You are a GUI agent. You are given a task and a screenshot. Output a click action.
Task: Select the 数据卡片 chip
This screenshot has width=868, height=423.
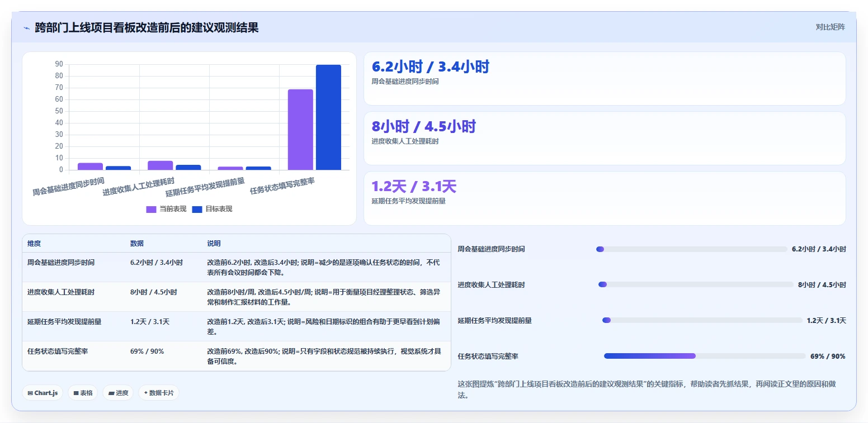click(x=159, y=393)
